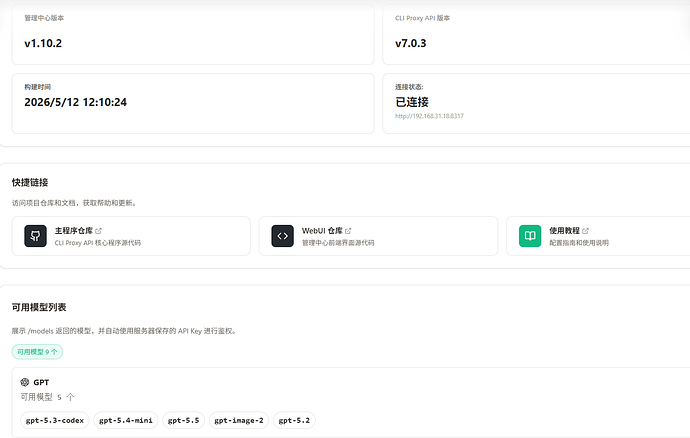Select the gpt-5.4-mini model chip
690x438 pixels.
pos(126,420)
